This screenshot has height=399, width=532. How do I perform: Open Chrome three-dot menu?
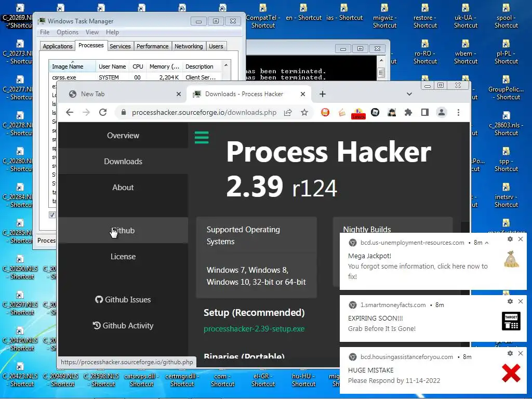458,112
